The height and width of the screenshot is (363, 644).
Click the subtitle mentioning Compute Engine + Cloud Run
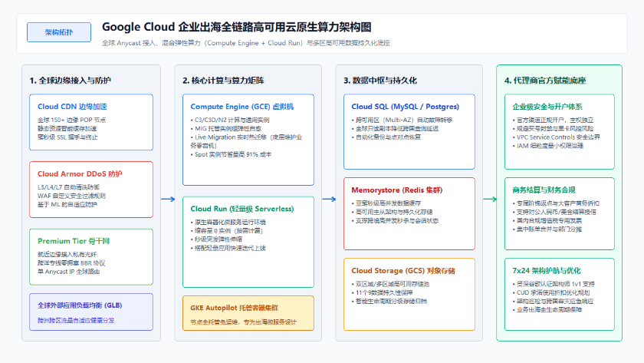(246, 43)
